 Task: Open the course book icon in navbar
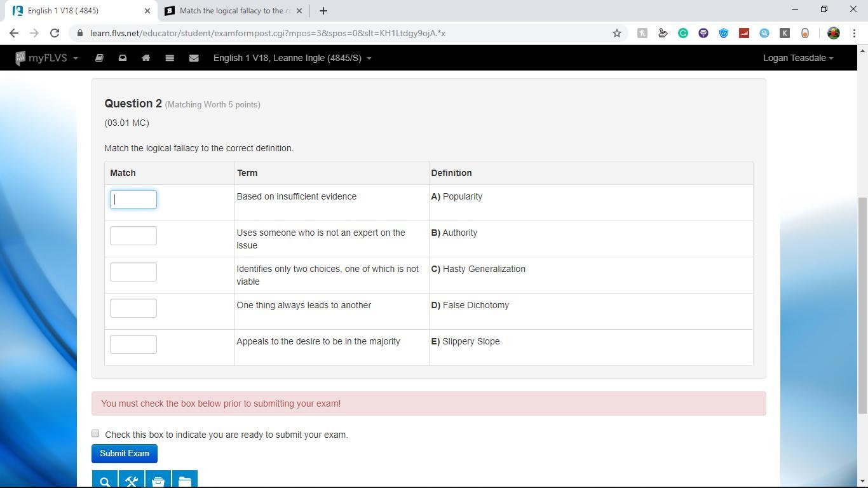point(99,58)
